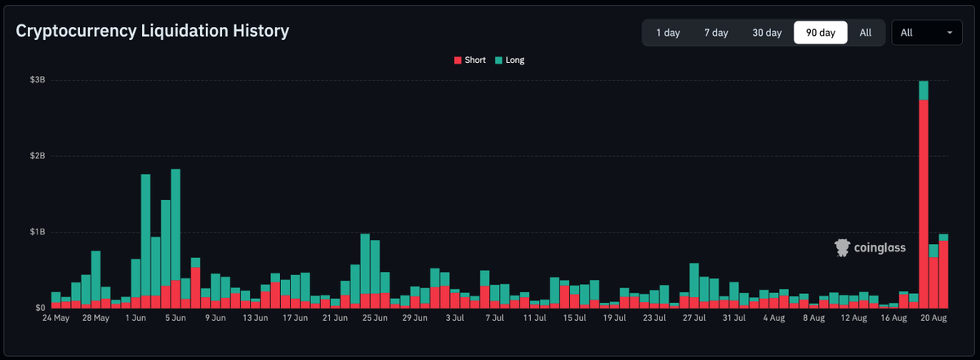Click the bar peak near 25 Jun
The height and width of the screenshot is (360, 980).
(365, 271)
